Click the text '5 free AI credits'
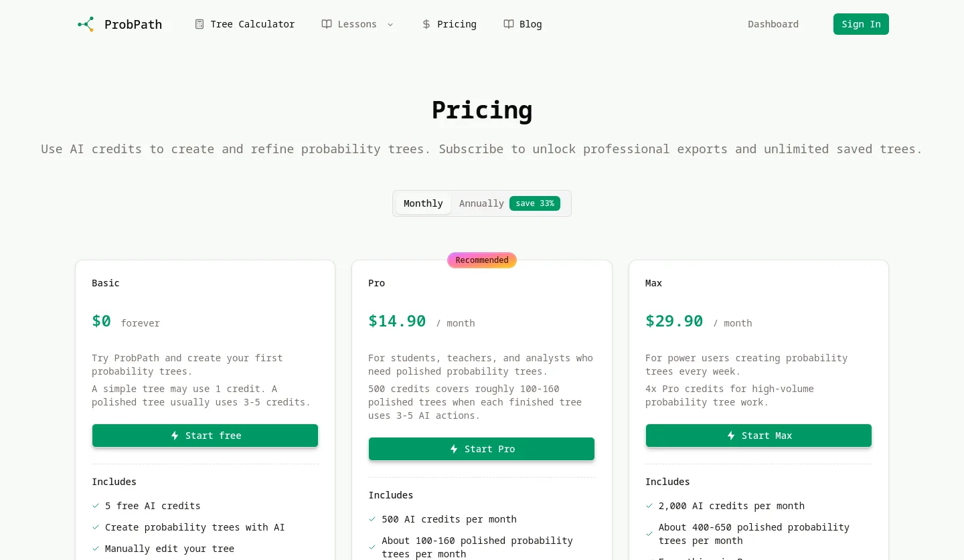 click(153, 506)
